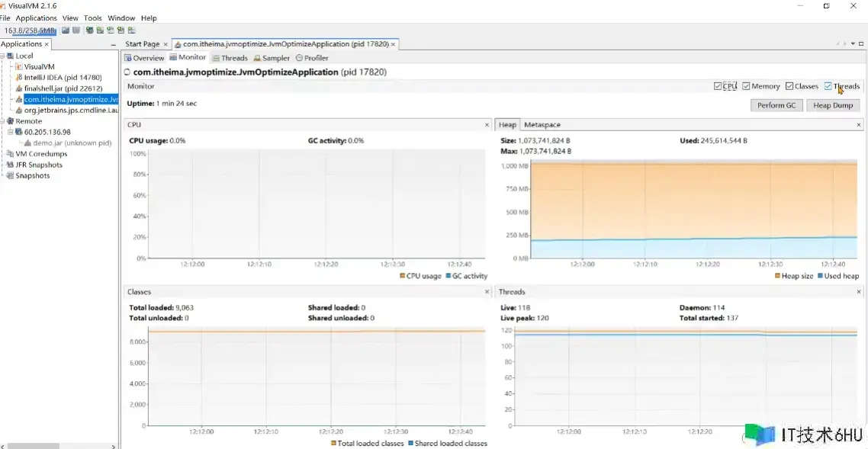Open the File menu
868x449 pixels.
click(x=5, y=18)
